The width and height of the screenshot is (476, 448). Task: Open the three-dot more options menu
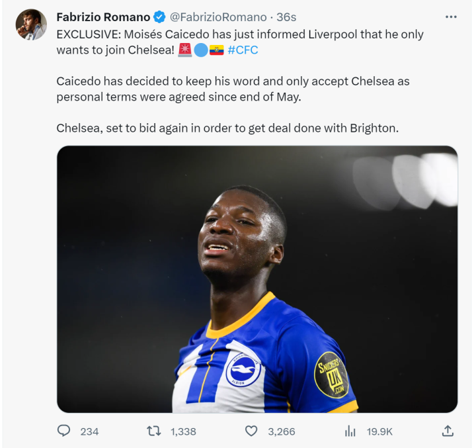(x=451, y=17)
